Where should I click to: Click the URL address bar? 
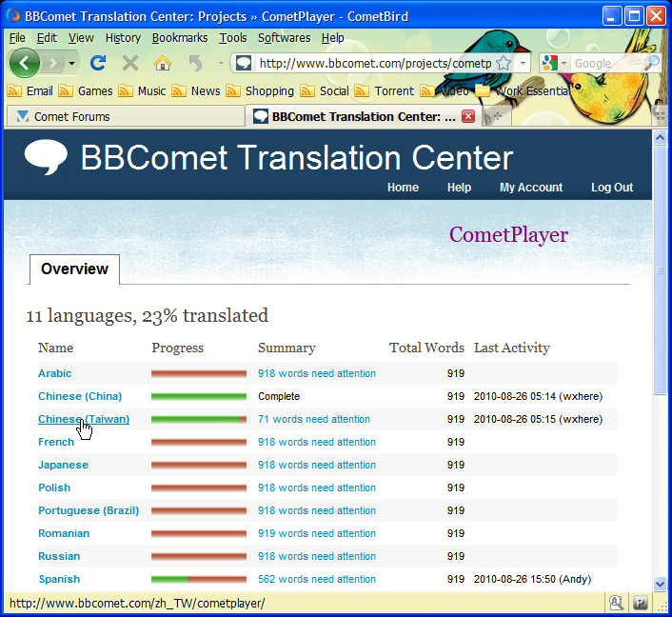pos(375,64)
